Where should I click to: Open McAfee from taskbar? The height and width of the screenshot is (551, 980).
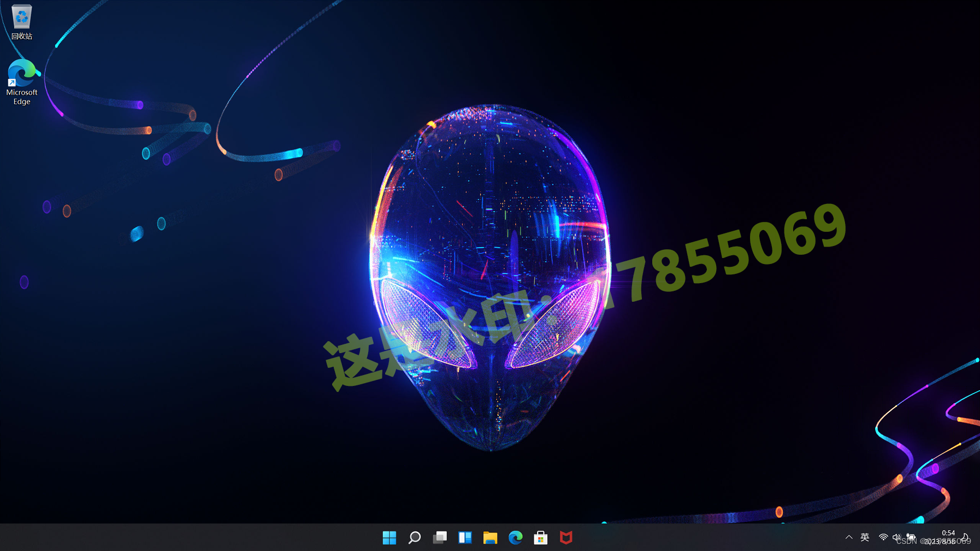[x=566, y=538]
